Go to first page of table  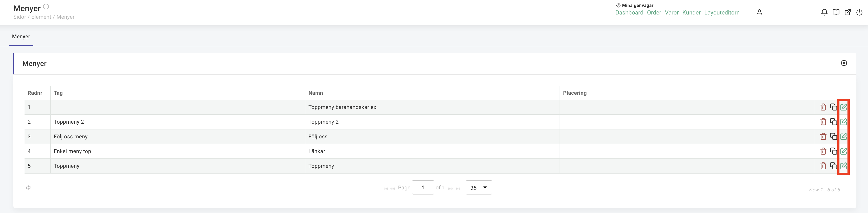click(x=385, y=188)
